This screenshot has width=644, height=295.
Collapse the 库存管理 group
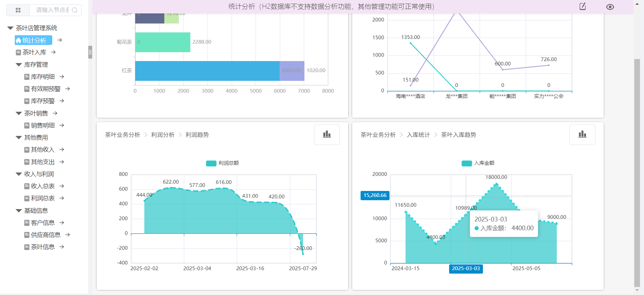tap(19, 65)
